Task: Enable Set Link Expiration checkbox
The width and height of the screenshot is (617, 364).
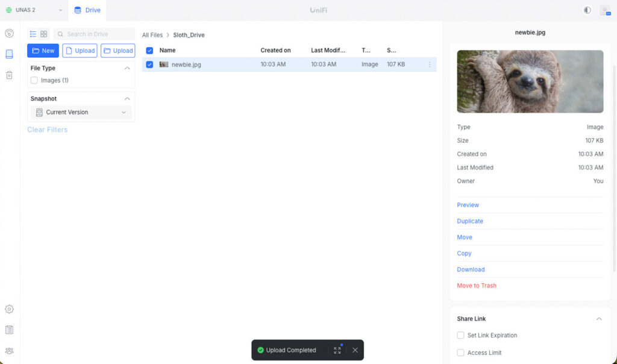Action: pyautogui.click(x=460, y=335)
